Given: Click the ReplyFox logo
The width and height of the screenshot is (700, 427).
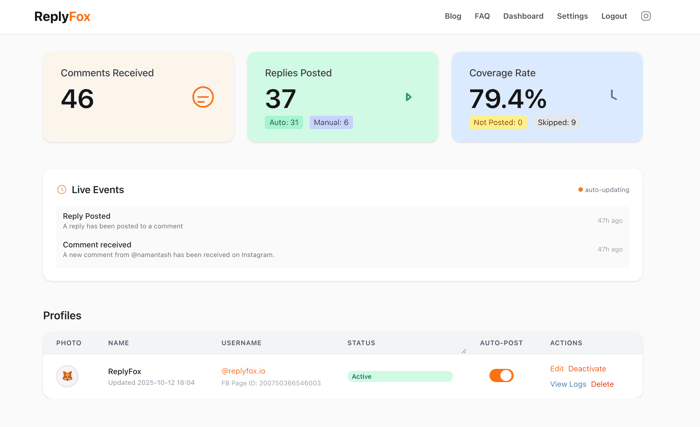Looking at the screenshot, I should pyautogui.click(x=62, y=17).
